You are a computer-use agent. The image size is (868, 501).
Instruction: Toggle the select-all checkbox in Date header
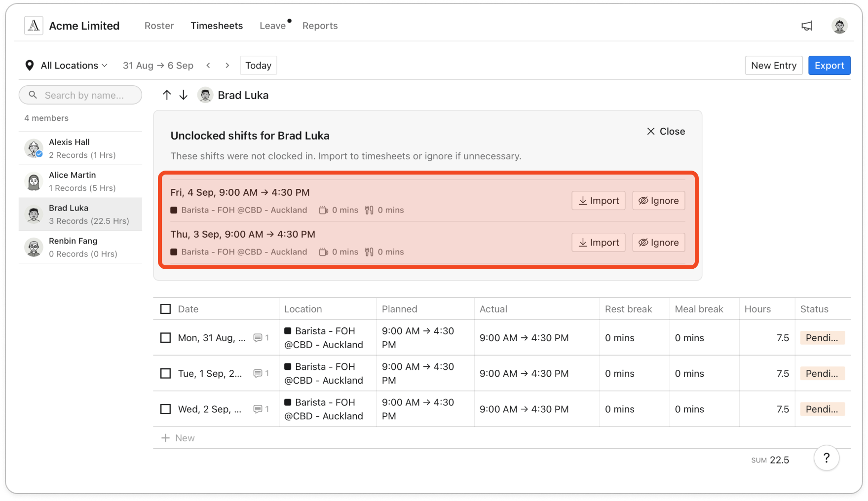pos(166,309)
